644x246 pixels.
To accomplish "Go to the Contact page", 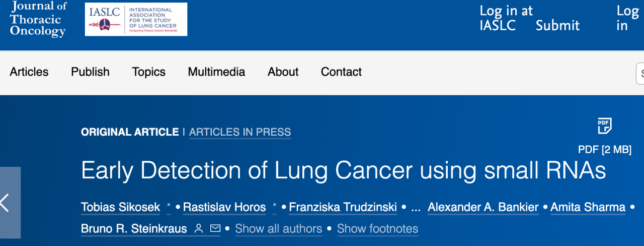I will [341, 72].
